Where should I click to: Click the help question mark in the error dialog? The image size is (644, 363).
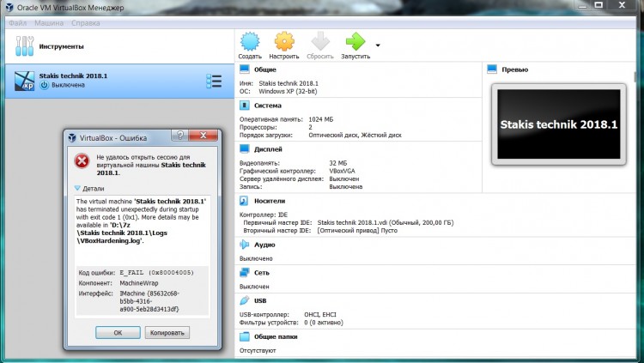[x=180, y=136]
